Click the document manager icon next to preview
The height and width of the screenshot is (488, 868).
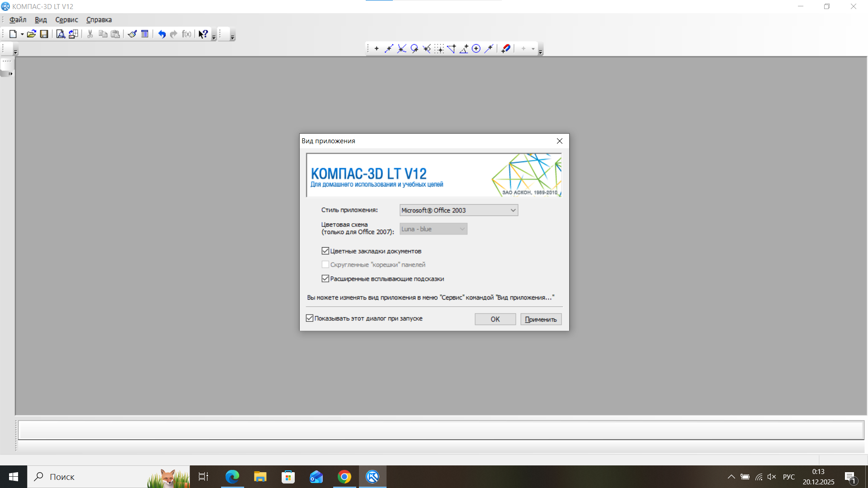click(73, 34)
